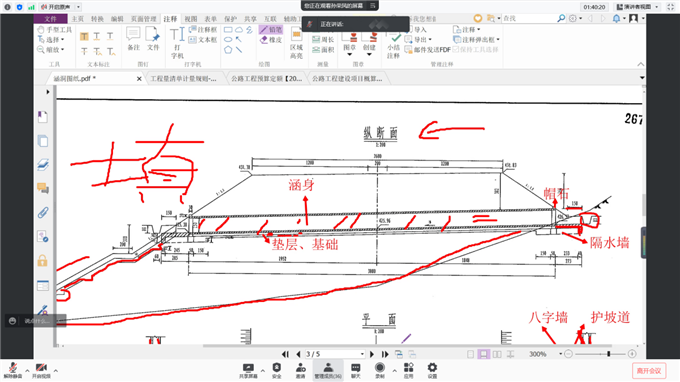Switch to the 视图 ribbon tab
This screenshot has height=382, width=680.
[x=191, y=19]
